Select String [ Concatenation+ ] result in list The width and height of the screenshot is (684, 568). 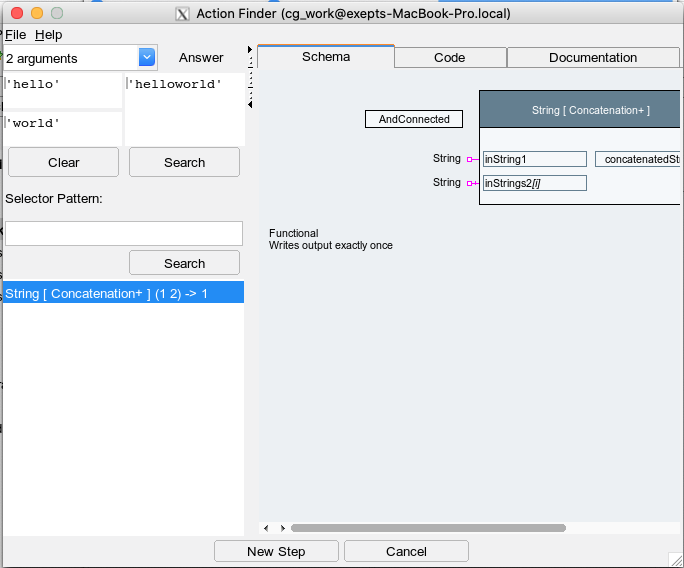[x=123, y=293]
